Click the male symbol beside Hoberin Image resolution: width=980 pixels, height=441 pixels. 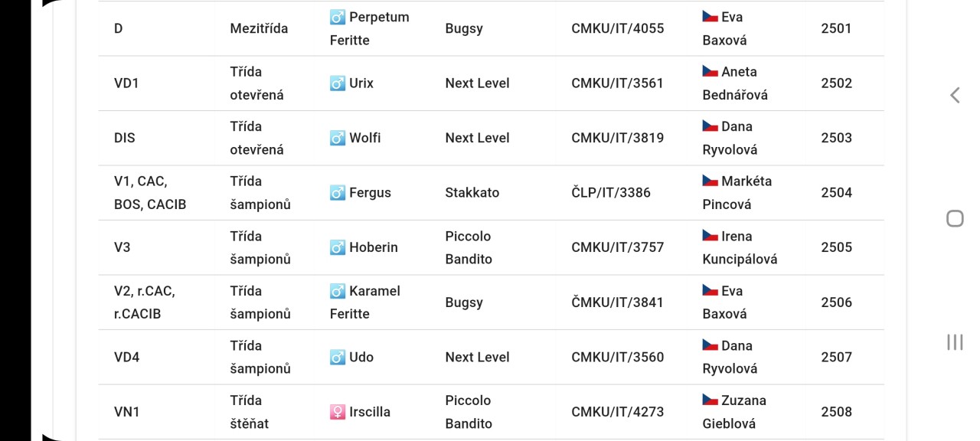click(338, 247)
